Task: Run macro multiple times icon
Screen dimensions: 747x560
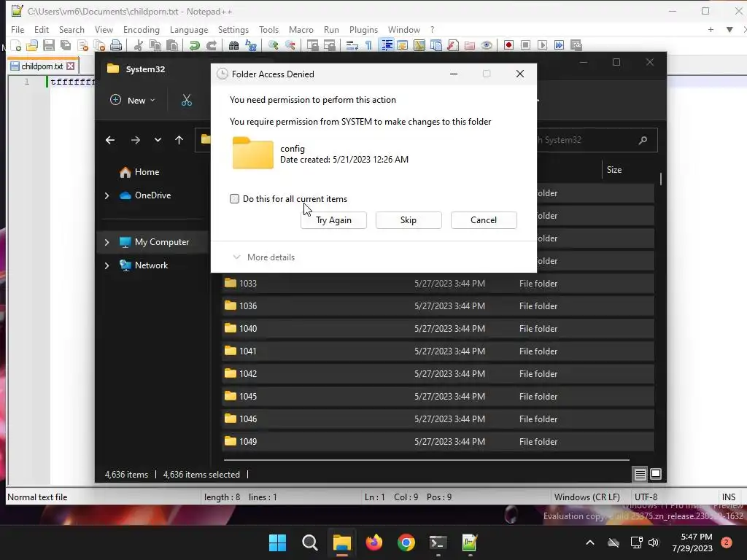Action: click(x=560, y=45)
